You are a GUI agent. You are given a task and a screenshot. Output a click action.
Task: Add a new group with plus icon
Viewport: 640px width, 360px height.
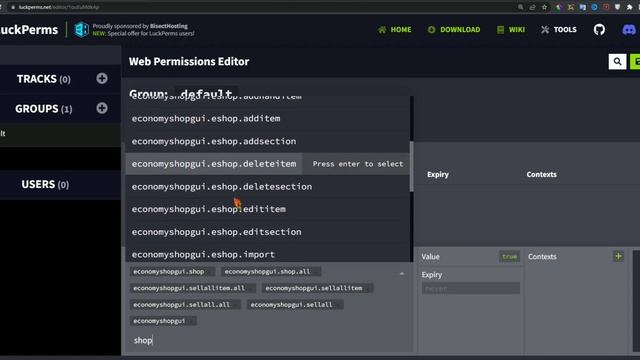coord(102,108)
